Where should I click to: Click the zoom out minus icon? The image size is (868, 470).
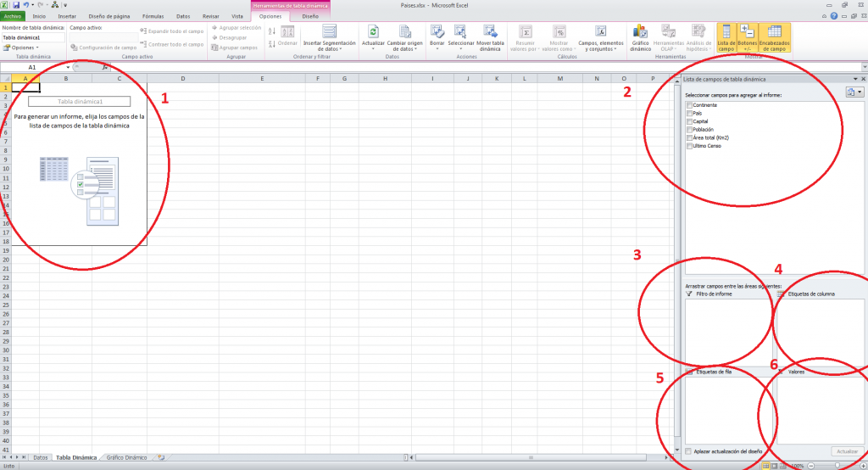pyautogui.click(x=811, y=466)
